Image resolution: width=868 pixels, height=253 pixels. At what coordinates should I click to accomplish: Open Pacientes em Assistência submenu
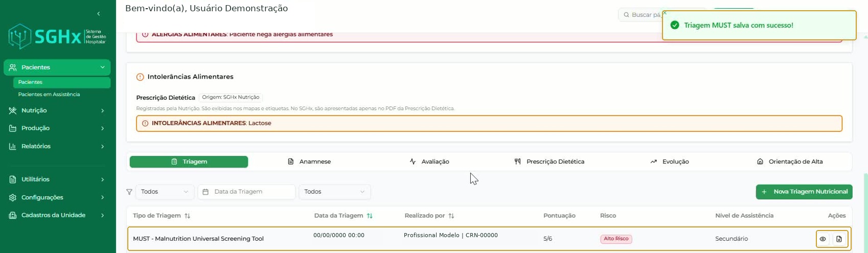(x=49, y=95)
